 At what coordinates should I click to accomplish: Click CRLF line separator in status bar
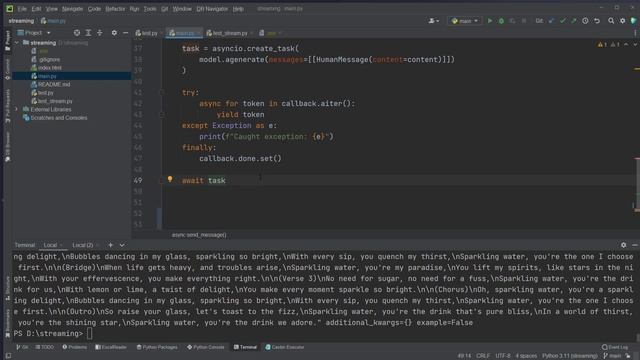pyautogui.click(x=483, y=356)
